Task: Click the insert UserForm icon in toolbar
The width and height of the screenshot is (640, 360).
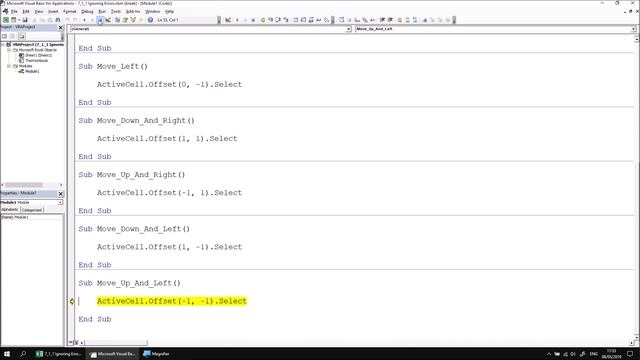Action: [x=13, y=20]
